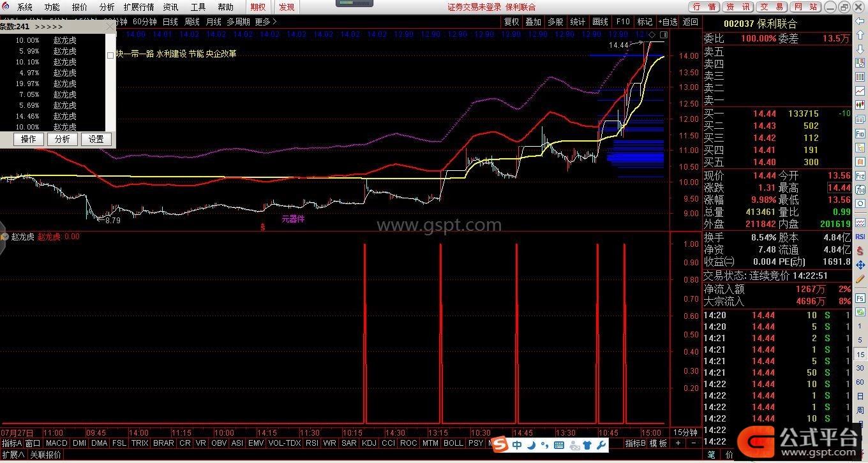Click the diamond marker icon at chart top-right
The width and height of the screenshot is (868, 463).
(x=653, y=33)
